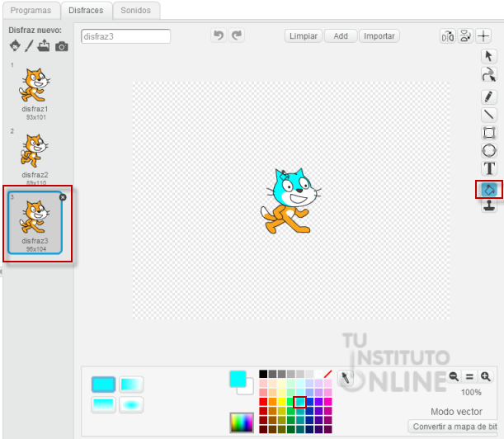The width and height of the screenshot is (504, 439).
Task: Select the disfraz1 costume thumbnail
Action: pos(35,91)
